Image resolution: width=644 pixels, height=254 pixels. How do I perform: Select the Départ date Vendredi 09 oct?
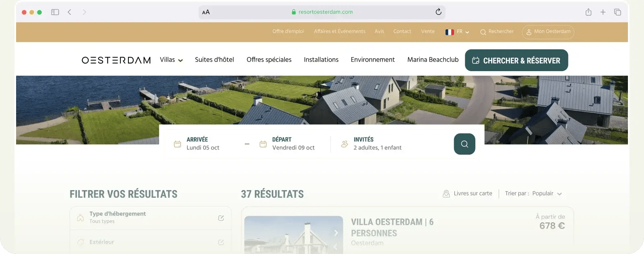point(293,148)
